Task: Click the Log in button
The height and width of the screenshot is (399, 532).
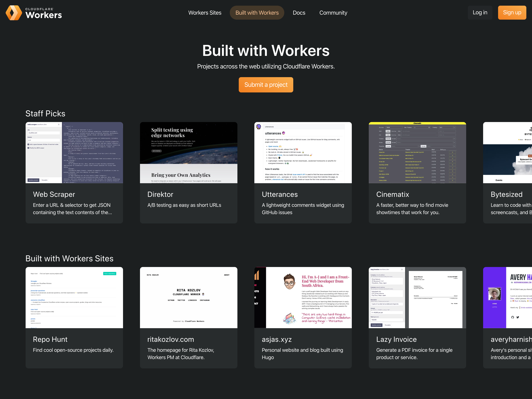Action: pyautogui.click(x=480, y=12)
